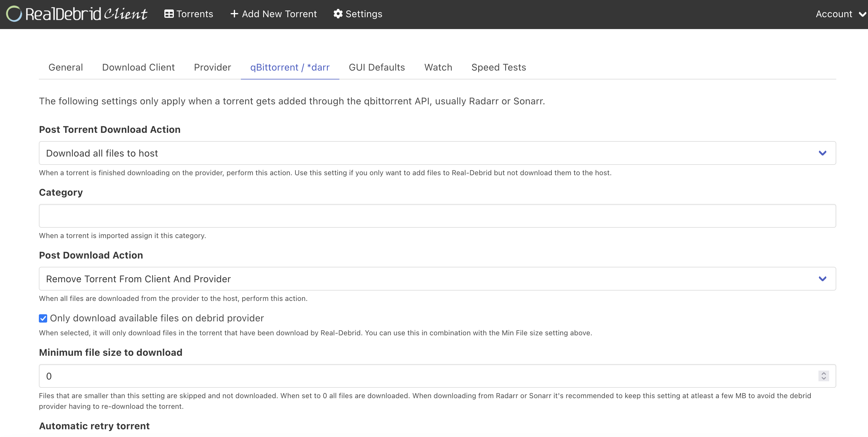Image resolution: width=868 pixels, height=437 pixels.
Task: Click the Post Download Action dropdown arrow
Action: [x=823, y=279]
